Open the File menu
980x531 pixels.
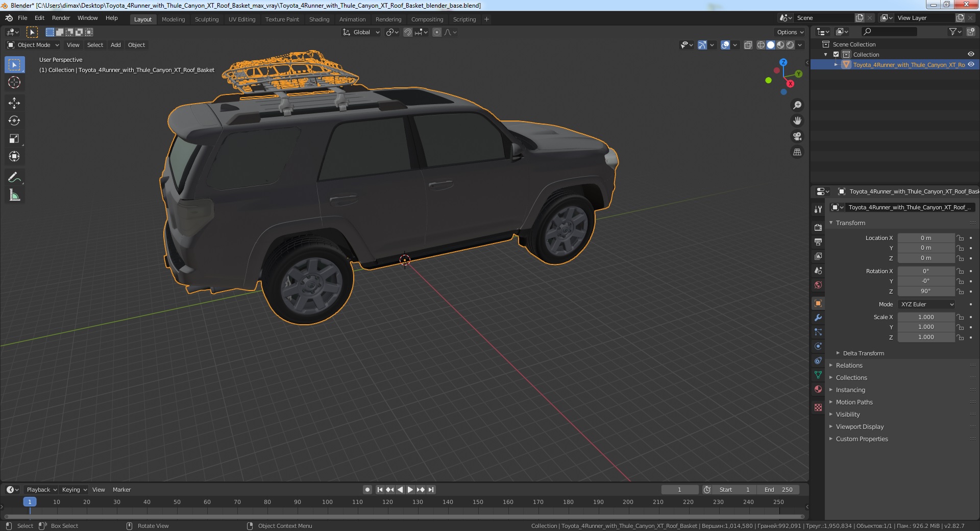tap(22, 18)
